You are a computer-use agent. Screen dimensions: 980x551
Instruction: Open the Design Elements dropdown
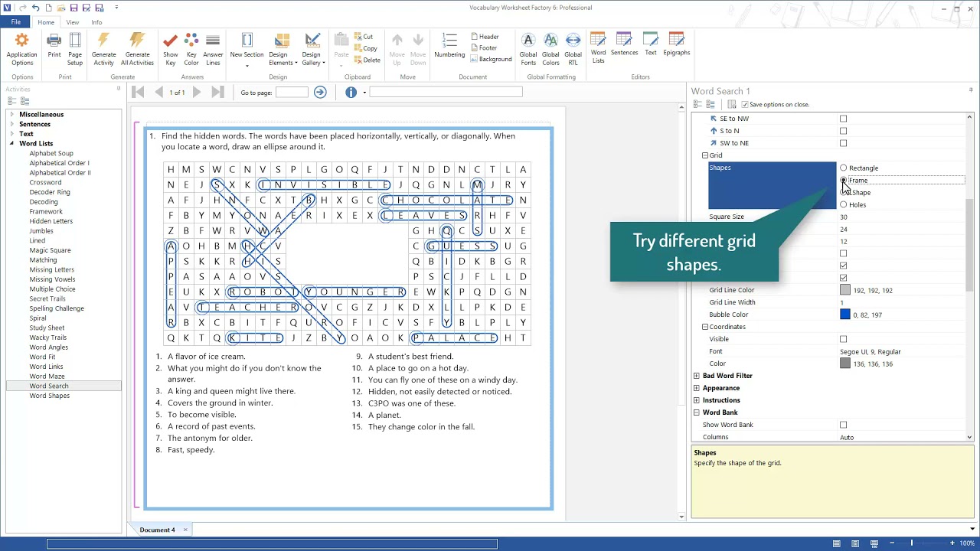282,49
